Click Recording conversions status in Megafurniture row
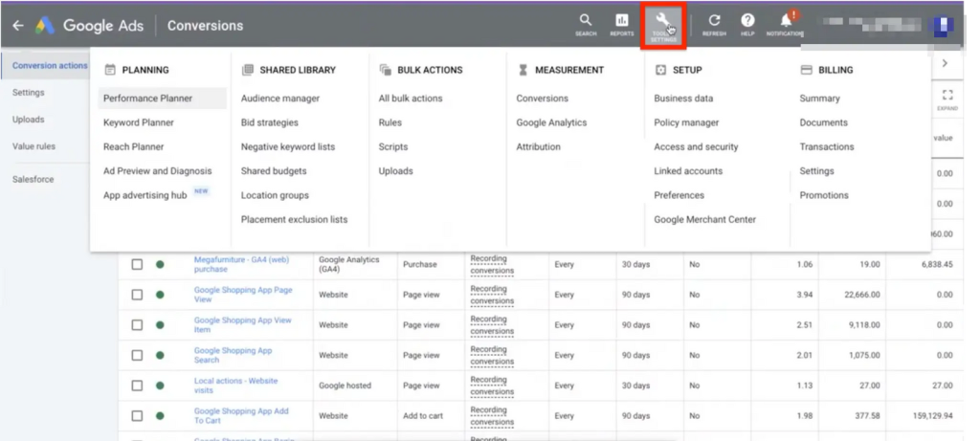Image resolution: width=980 pixels, height=441 pixels. 492,264
